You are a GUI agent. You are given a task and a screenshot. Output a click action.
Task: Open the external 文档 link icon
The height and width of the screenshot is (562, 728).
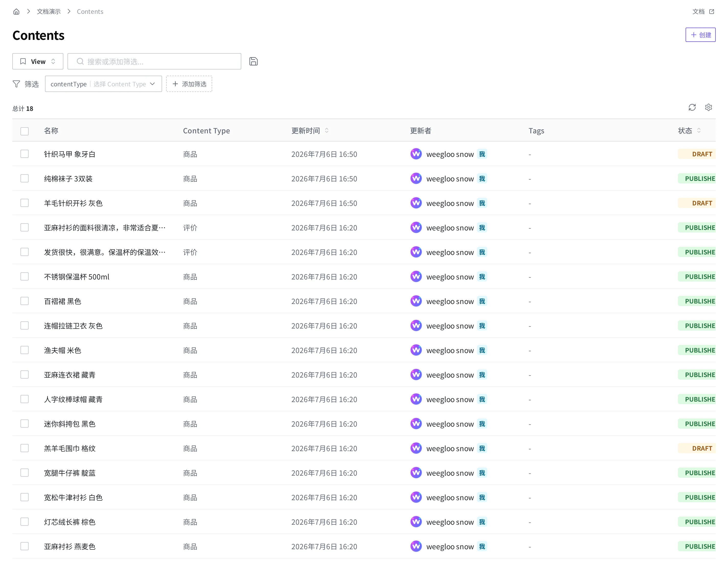(x=712, y=12)
